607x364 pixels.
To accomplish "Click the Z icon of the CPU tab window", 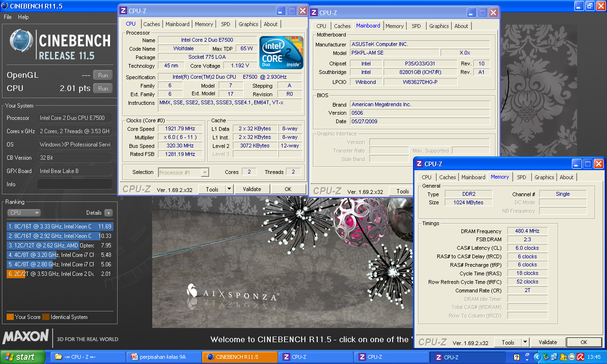I will (123, 10).
